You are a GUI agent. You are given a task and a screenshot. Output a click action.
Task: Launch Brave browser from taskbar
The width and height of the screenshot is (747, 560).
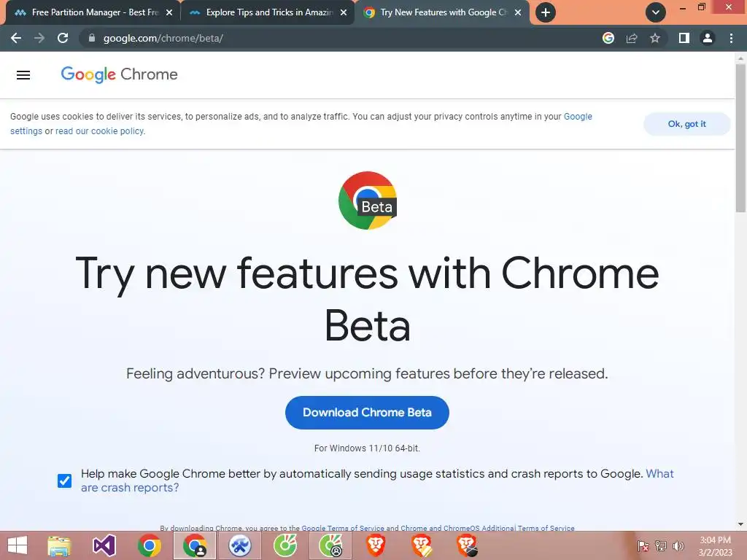click(x=376, y=545)
